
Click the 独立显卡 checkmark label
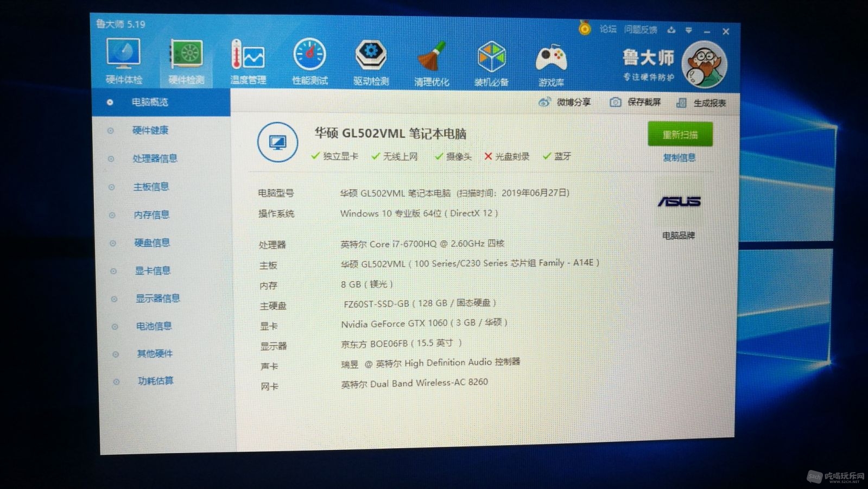point(334,156)
